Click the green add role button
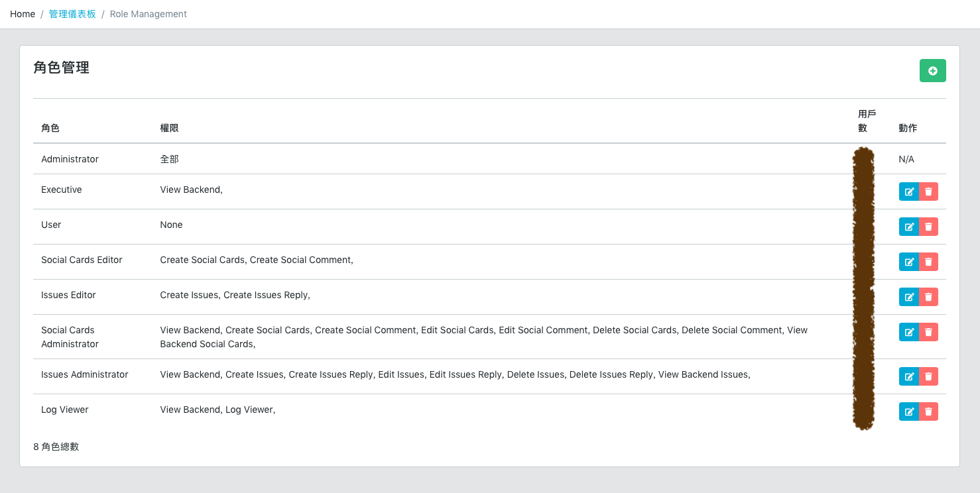The width and height of the screenshot is (980, 493). (932, 71)
